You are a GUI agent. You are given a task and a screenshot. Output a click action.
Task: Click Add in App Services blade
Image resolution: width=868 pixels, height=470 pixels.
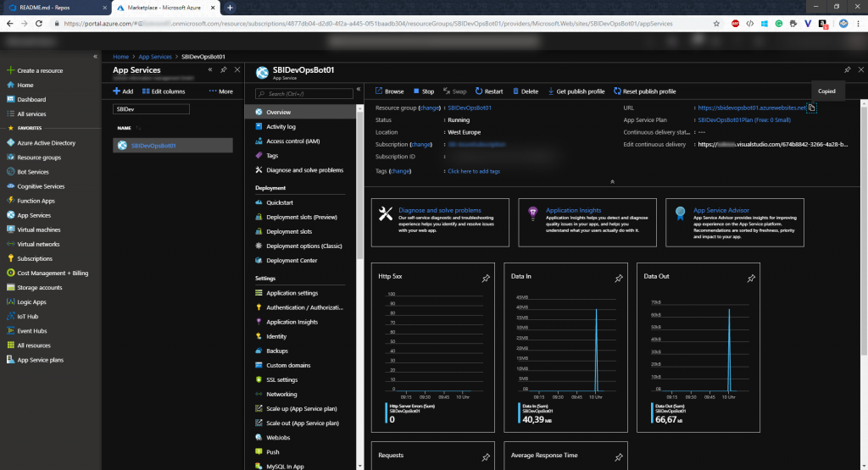click(123, 91)
